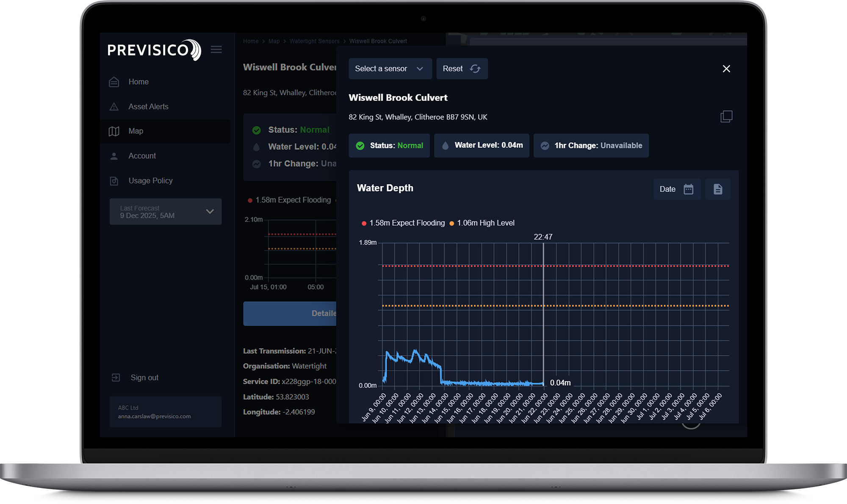Click the Asset Alerts warning triangle icon

pyautogui.click(x=114, y=107)
